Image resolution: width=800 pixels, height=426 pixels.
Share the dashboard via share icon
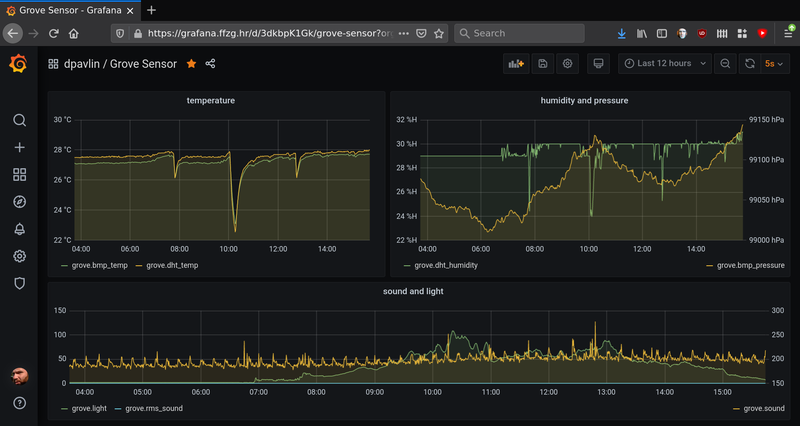click(x=210, y=64)
